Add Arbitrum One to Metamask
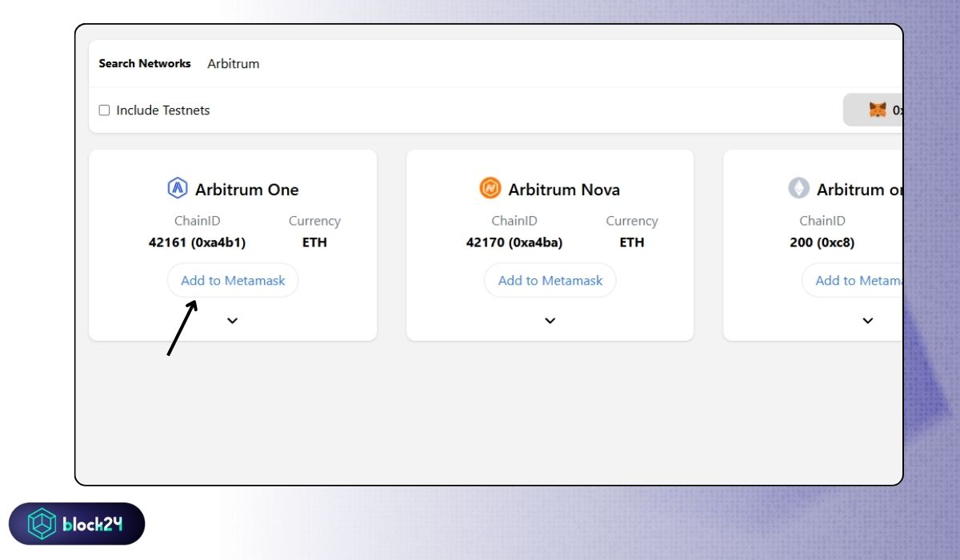The width and height of the screenshot is (960, 560). 233,281
